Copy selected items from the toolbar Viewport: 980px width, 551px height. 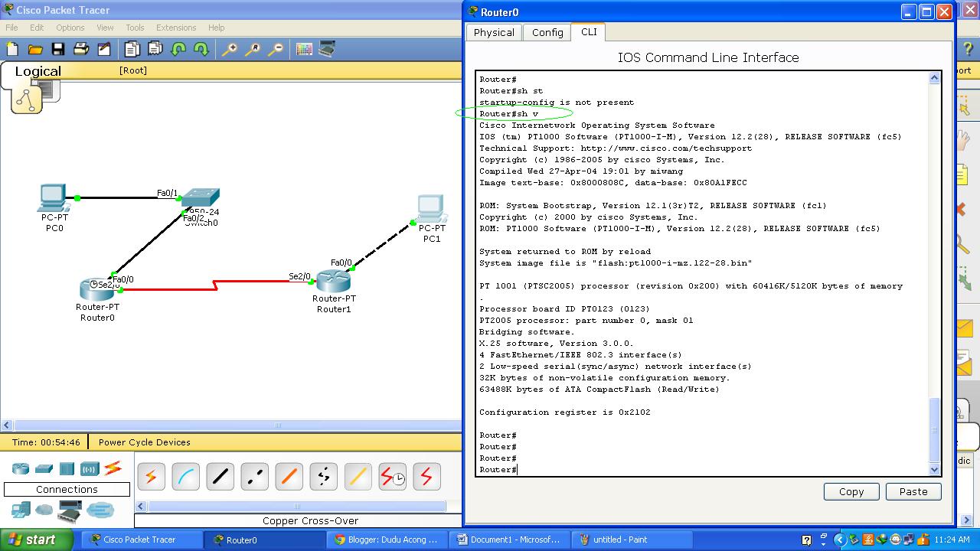[x=132, y=49]
